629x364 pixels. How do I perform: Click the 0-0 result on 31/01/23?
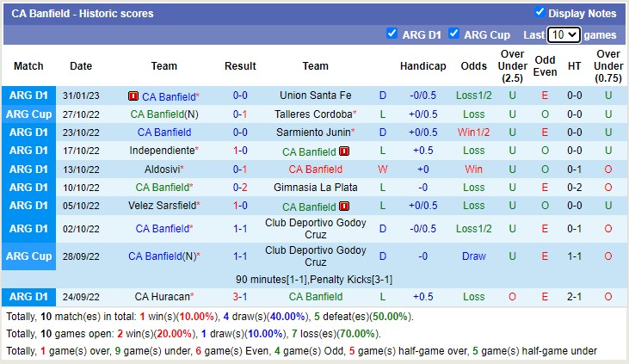240,96
